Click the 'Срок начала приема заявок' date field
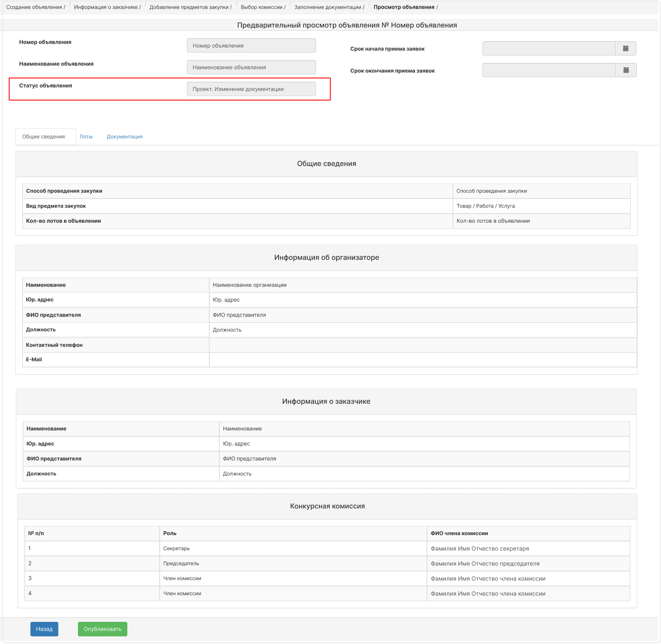Image resolution: width=661 pixels, height=644 pixels. click(549, 48)
